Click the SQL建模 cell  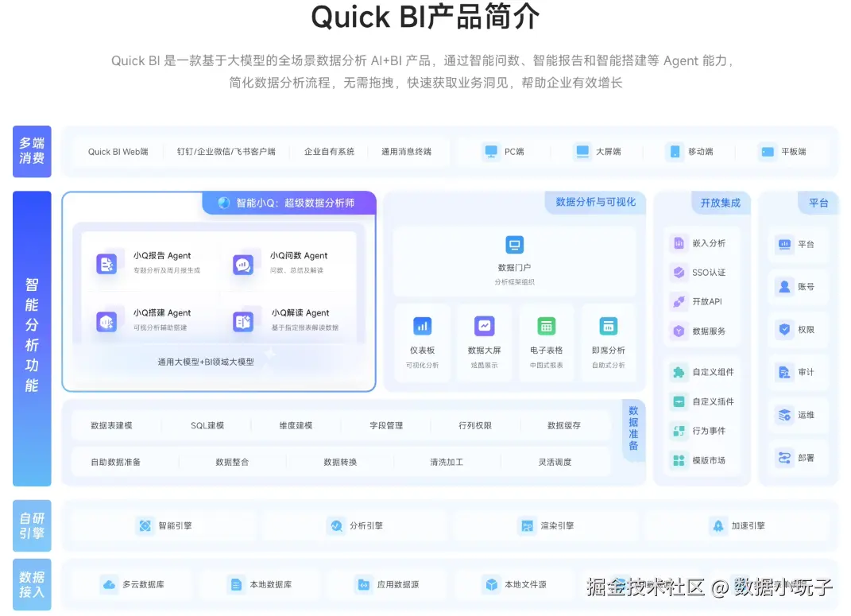pos(207,425)
